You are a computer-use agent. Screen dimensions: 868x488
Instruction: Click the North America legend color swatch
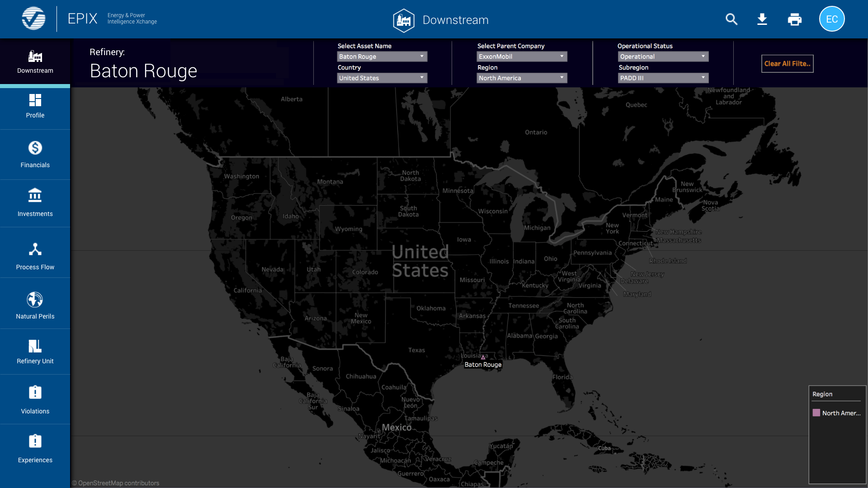(816, 413)
